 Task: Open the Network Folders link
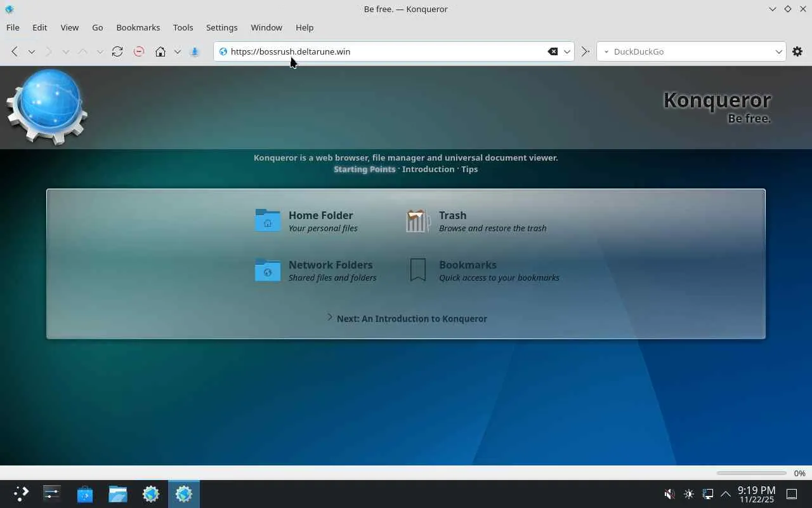(x=331, y=265)
